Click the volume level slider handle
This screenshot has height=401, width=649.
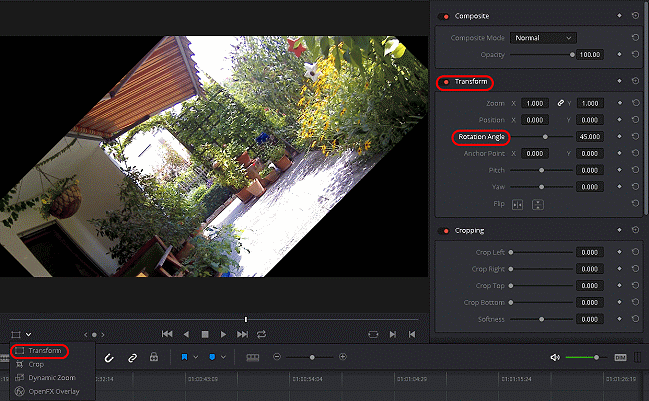pyautogui.click(x=596, y=357)
